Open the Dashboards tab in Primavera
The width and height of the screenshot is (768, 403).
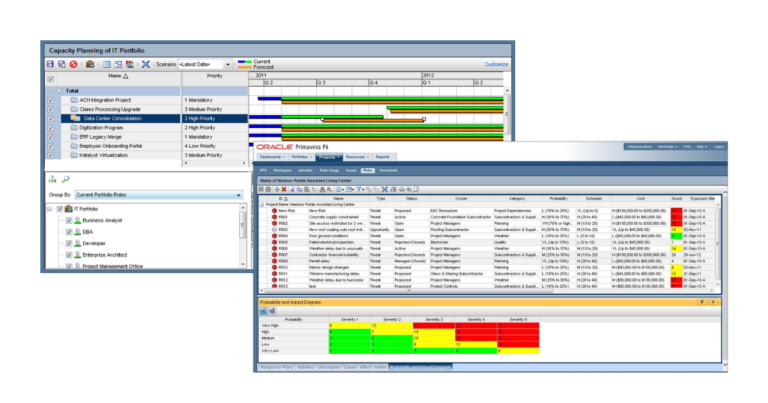(x=272, y=157)
